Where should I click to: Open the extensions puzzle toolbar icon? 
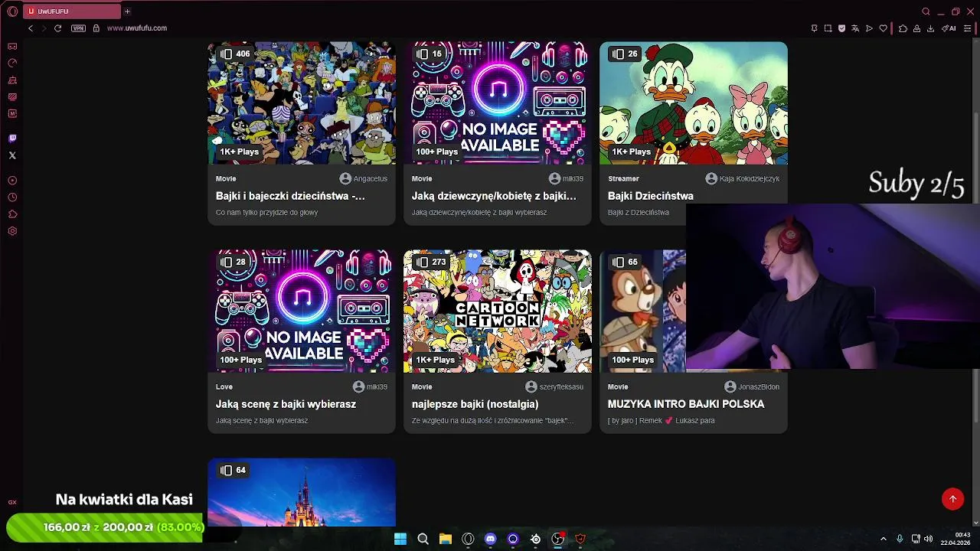[x=903, y=28]
